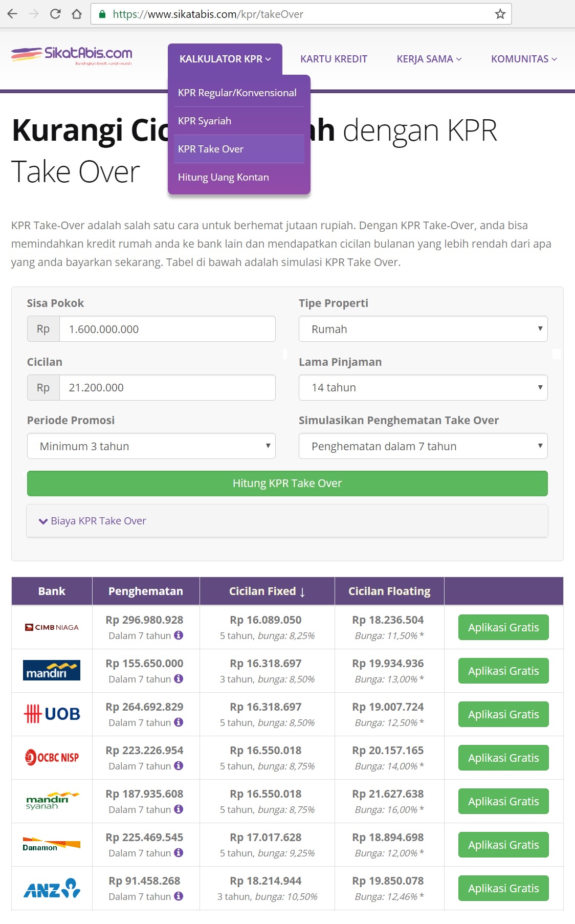
Task: Click the UOB bank logo
Action: (52, 714)
